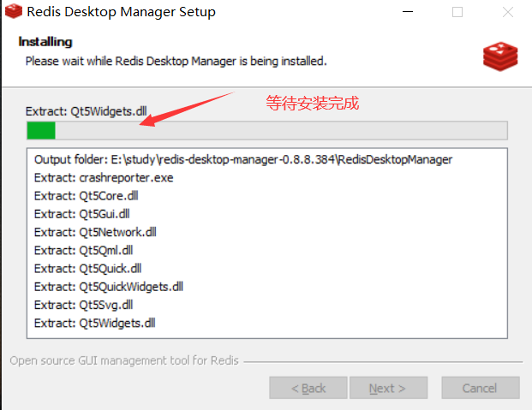Select the Qt5Network.dll log entry
This screenshot has width=532, height=410.
tap(95, 232)
